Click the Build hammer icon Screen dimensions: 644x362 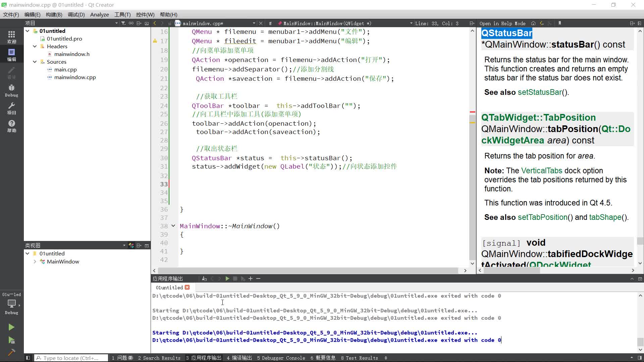(x=11, y=352)
